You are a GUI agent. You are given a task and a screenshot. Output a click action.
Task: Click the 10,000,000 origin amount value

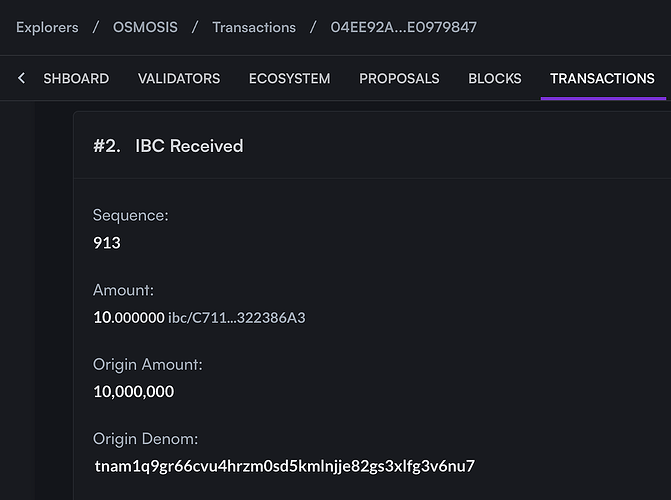[134, 392]
